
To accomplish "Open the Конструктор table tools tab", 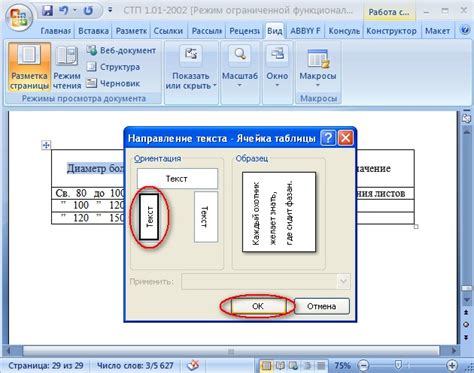I will point(391,31).
